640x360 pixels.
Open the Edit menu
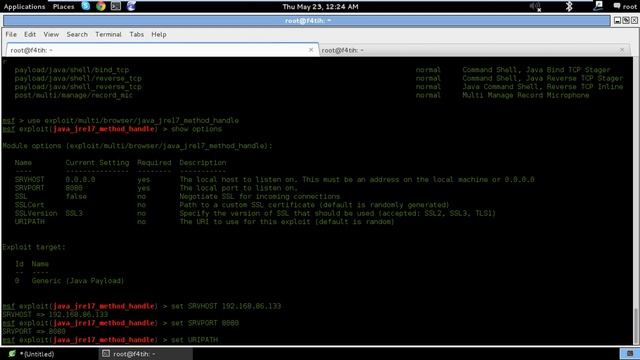point(30,35)
